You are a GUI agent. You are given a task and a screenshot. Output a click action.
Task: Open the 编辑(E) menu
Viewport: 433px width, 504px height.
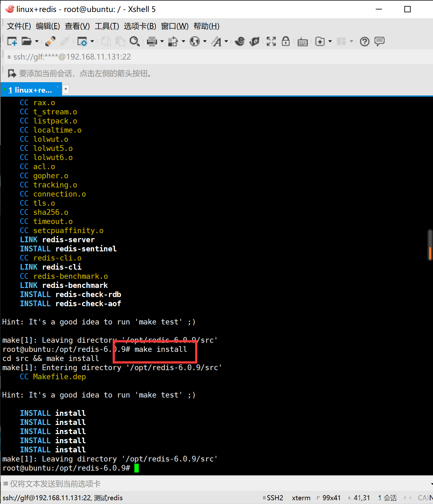(48, 26)
